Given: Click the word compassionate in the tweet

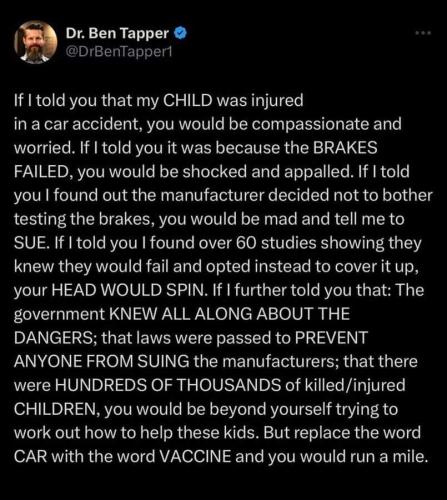Looking at the screenshot, I should 310,124.
